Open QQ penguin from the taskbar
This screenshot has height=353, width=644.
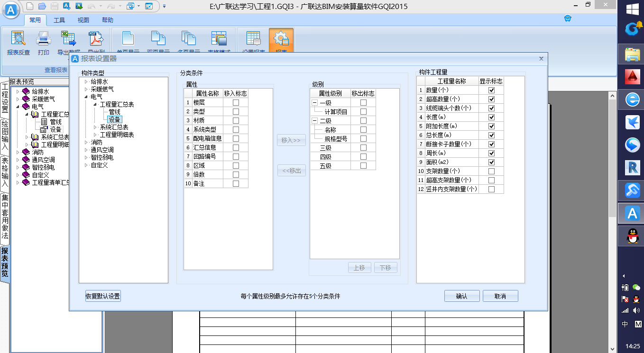[632, 236]
